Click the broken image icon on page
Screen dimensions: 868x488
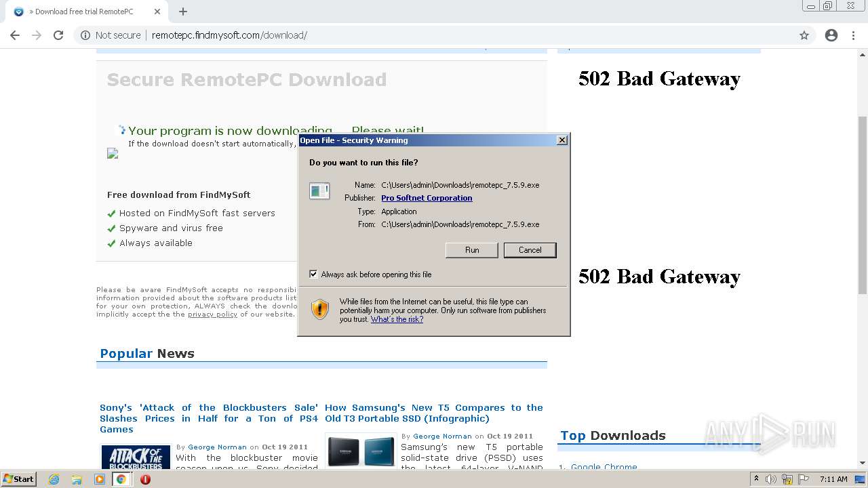point(113,154)
